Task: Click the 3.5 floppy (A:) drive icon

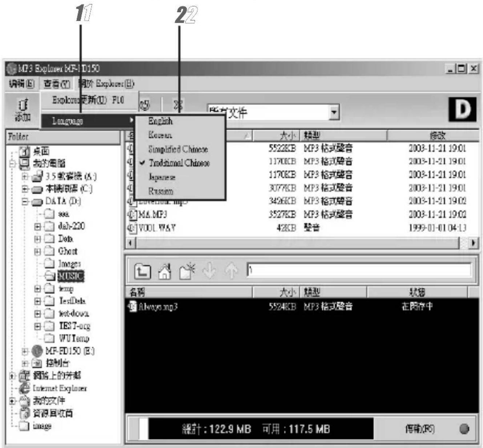Action: (x=37, y=177)
